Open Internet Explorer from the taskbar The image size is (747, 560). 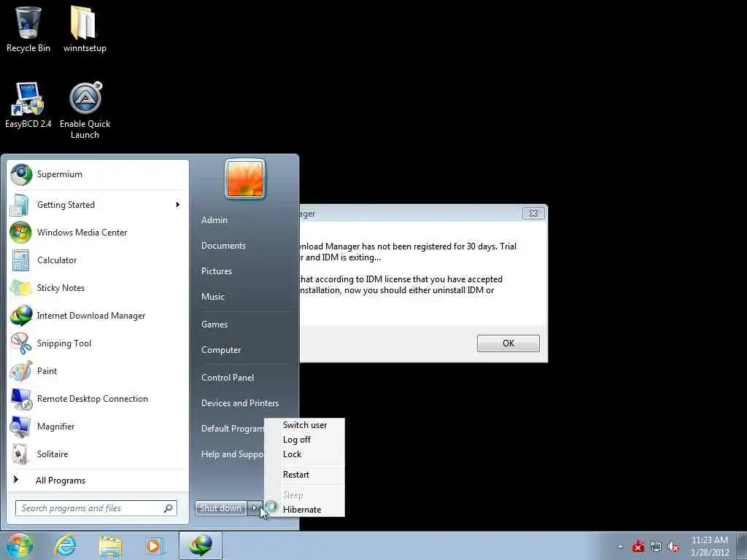[x=65, y=545]
